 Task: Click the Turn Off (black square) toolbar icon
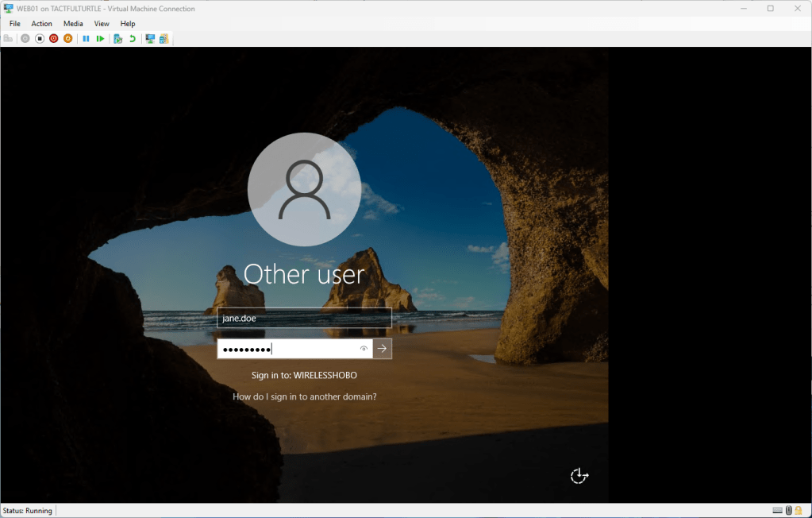[x=39, y=39]
